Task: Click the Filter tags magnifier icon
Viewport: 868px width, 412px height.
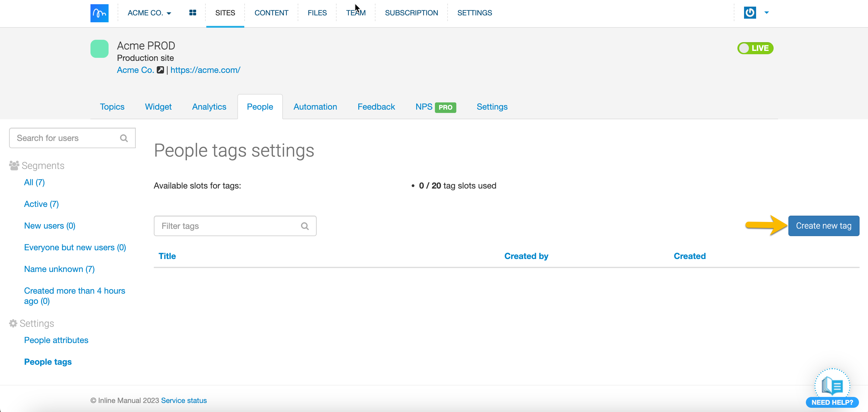Action: click(x=305, y=226)
